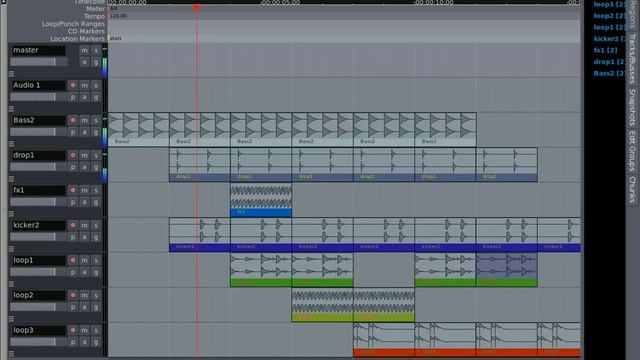Adjust the Bass2 track fader
Image resolution: width=640 pixels, height=360 pixels.
38,132
